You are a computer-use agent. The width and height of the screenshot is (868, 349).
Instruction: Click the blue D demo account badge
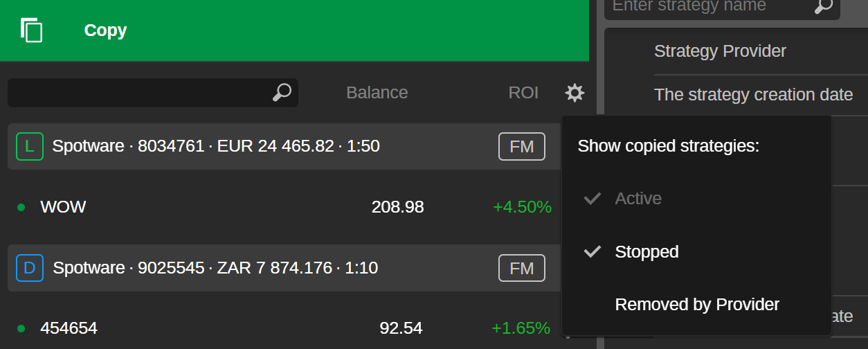pos(29,267)
